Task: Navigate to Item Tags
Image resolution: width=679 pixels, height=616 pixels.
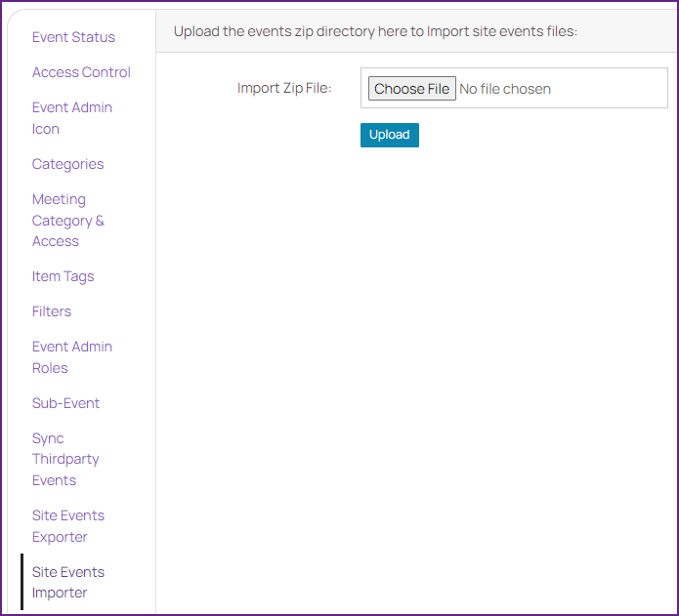Action: (x=63, y=276)
